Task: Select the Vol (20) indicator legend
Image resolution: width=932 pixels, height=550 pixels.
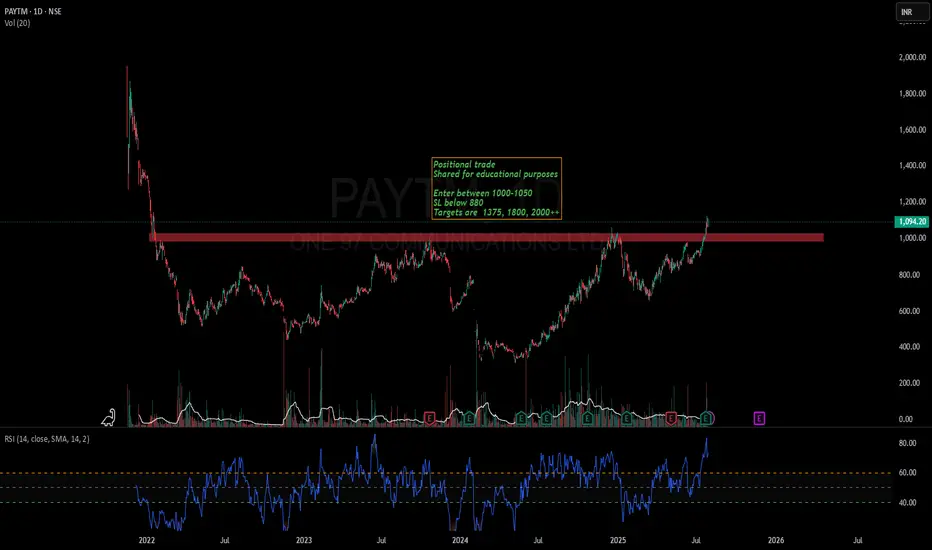Action: pyautogui.click(x=17, y=23)
